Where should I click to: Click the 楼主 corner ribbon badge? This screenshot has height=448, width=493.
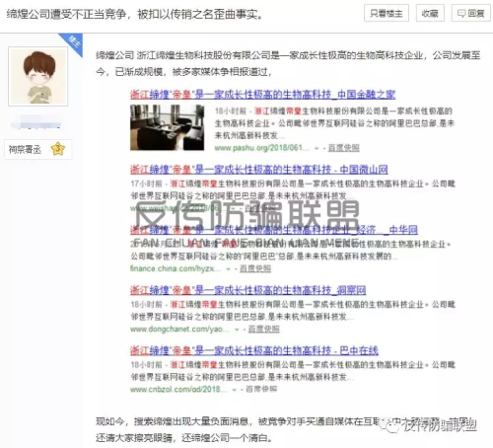73,42
